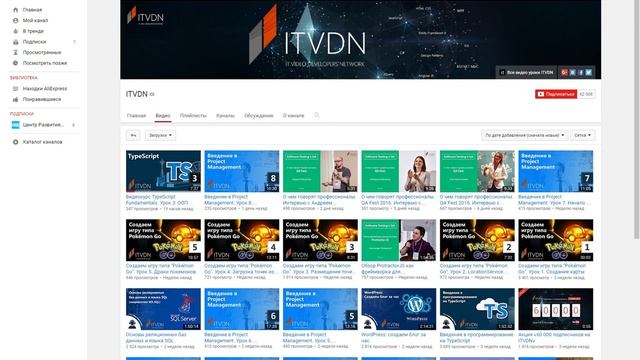Open the SQL Server course thumbnail

click(163, 309)
